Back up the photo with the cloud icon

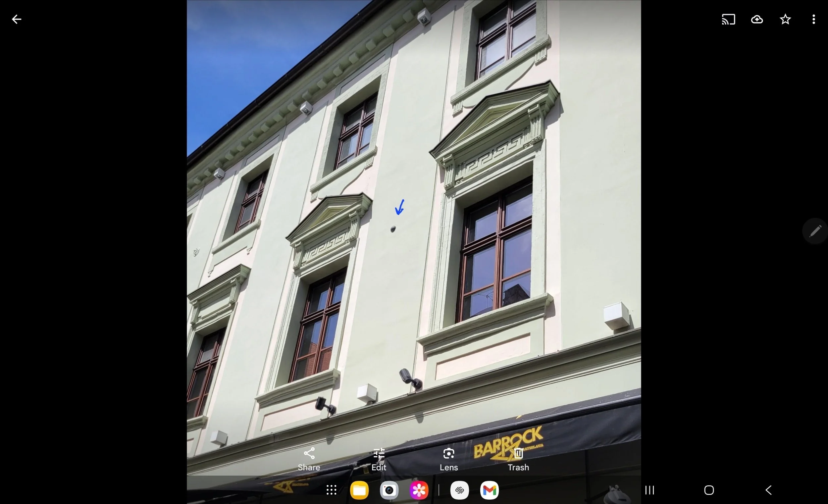(x=757, y=19)
